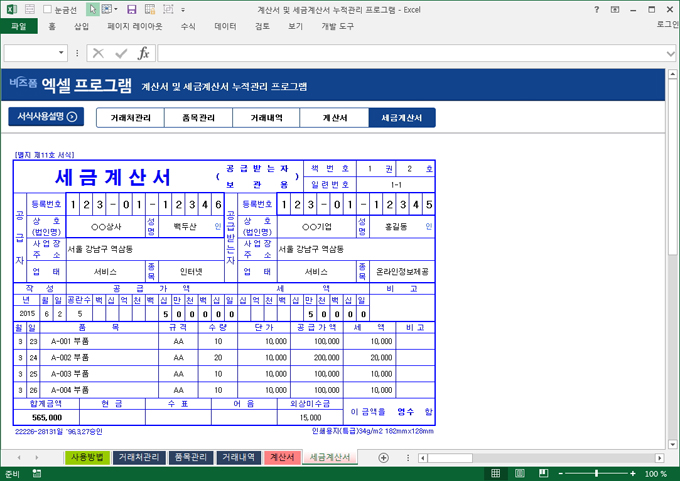Open the 사용방법 sheet tab

(86, 457)
